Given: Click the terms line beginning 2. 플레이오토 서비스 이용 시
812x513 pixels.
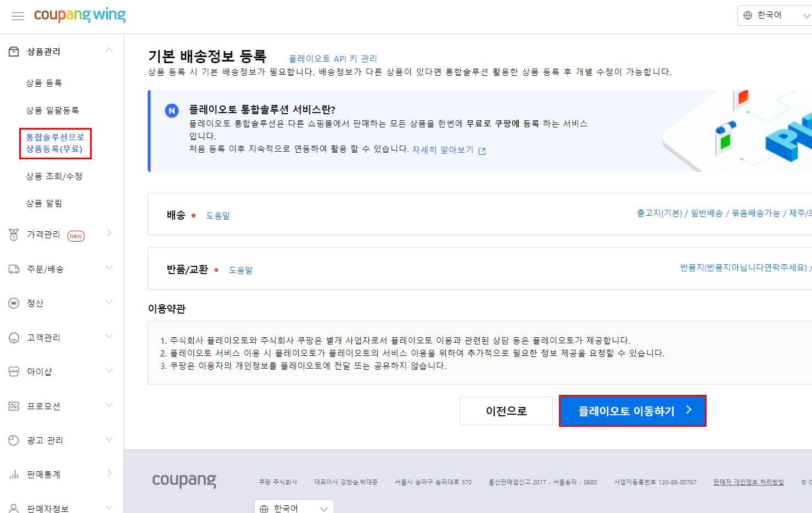Looking at the screenshot, I should tap(412, 353).
